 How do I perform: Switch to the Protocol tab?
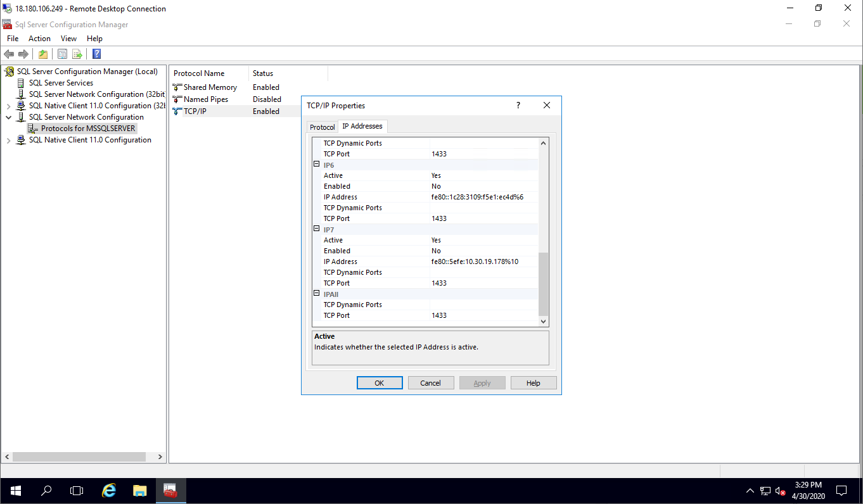[x=322, y=127]
